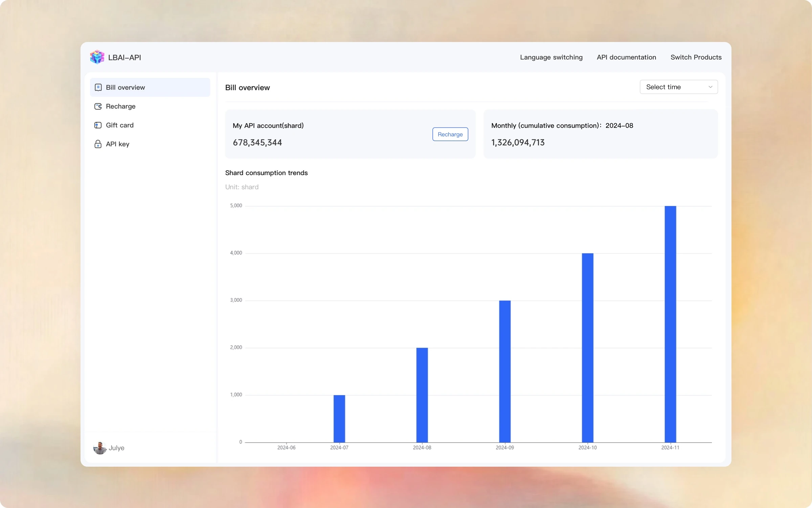Image resolution: width=812 pixels, height=508 pixels.
Task: Click the 2024-11 chart bar
Action: coord(670,324)
